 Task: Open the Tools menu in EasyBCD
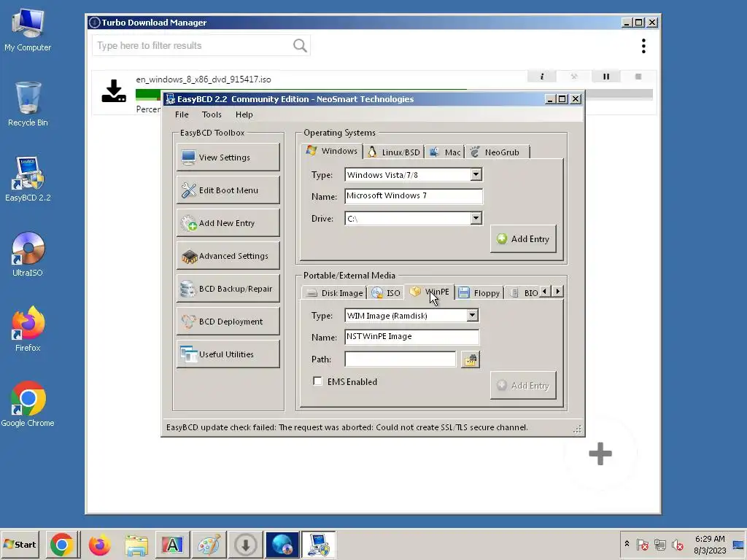(x=212, y=114)
